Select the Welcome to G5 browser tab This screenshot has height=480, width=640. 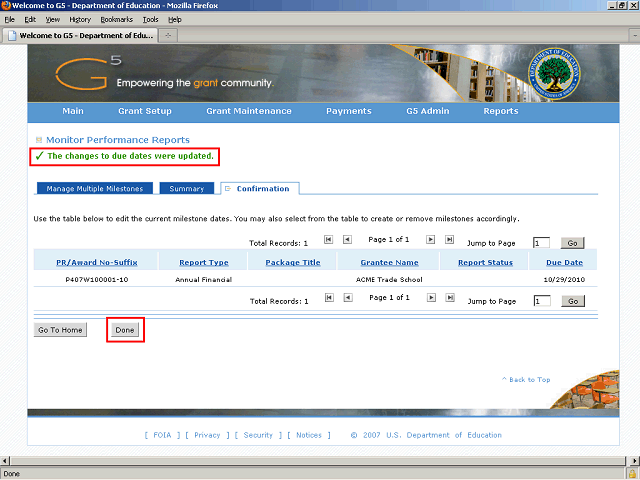point(80,36)
